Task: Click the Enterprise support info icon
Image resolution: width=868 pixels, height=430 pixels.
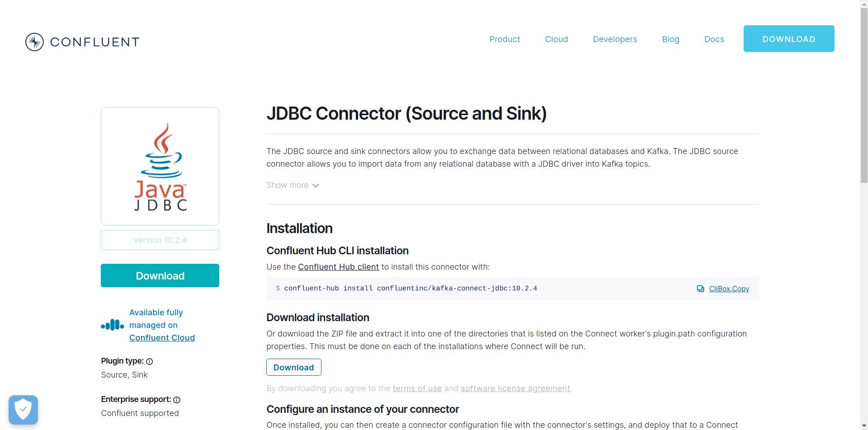Action: pos(177,400)
